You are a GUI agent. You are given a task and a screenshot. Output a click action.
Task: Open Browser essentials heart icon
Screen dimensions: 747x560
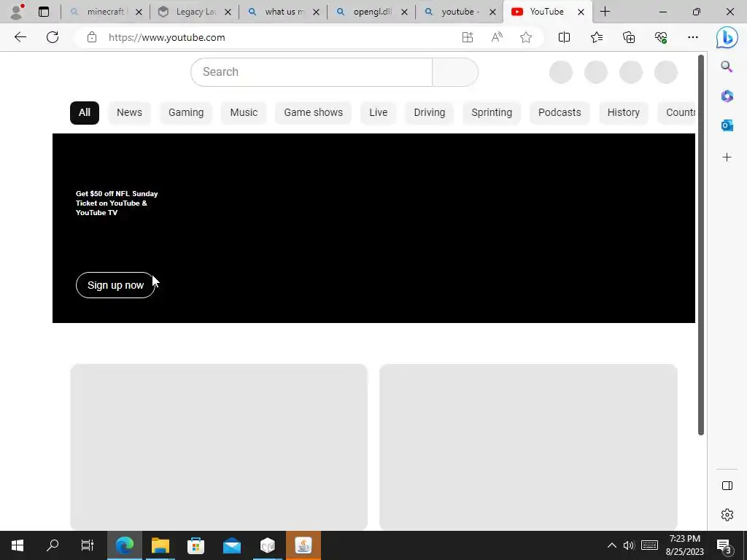coord(661,37)
